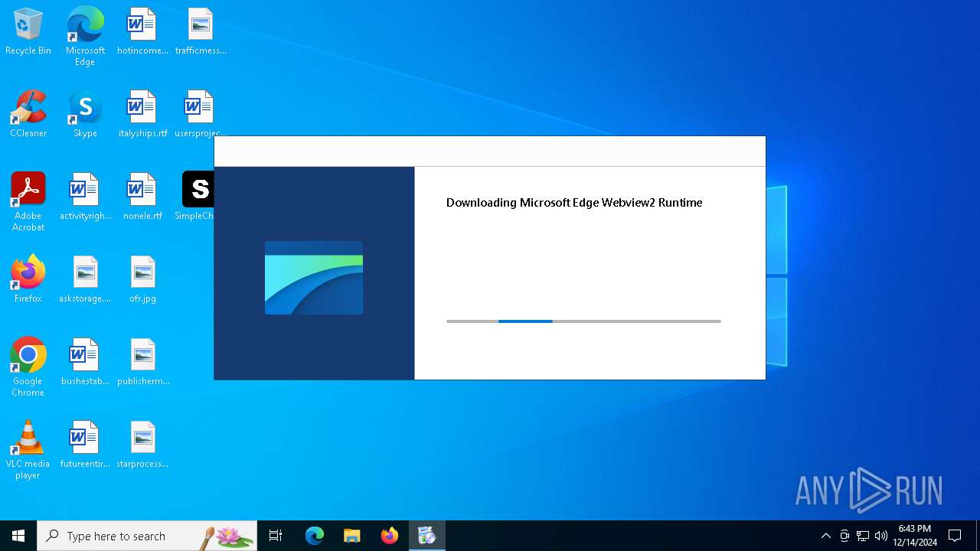Viewport: 980px width, 551px height.
Task: Click the Meet Now tray icon
Action: pos(844,536)
